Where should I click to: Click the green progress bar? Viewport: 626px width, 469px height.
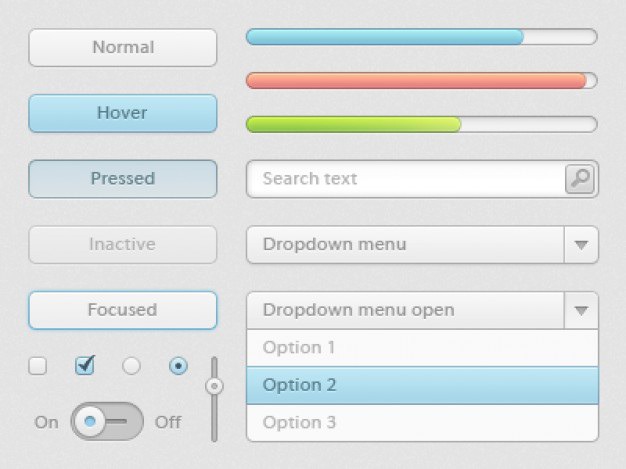click(x=422, y=124)
